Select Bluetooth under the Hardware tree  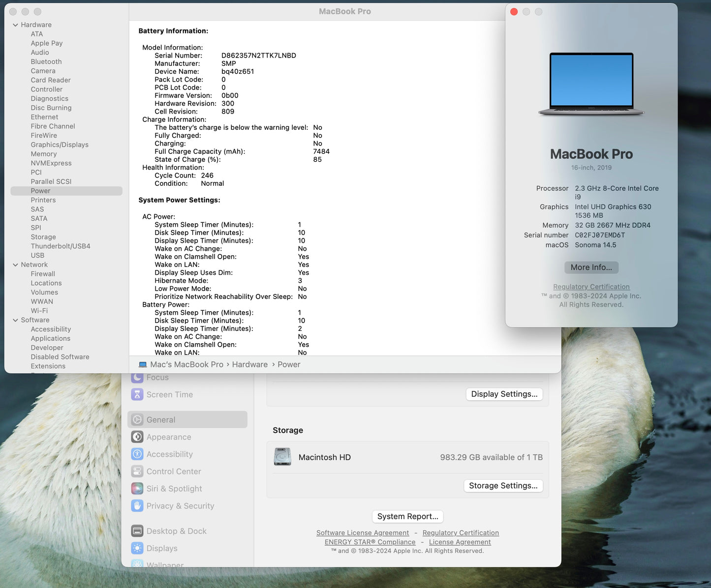pos(46,61)
